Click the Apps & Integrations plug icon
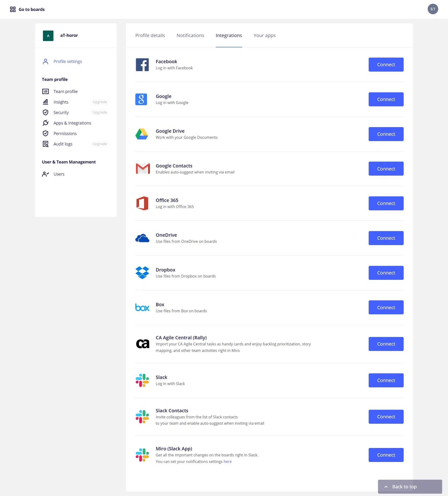 click(45, 123)
